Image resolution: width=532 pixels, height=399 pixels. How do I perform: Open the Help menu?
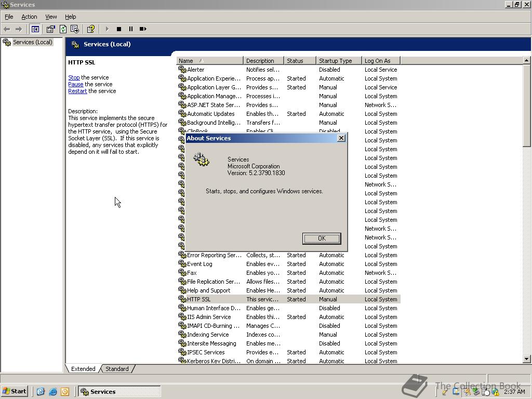tap(70, 17)
